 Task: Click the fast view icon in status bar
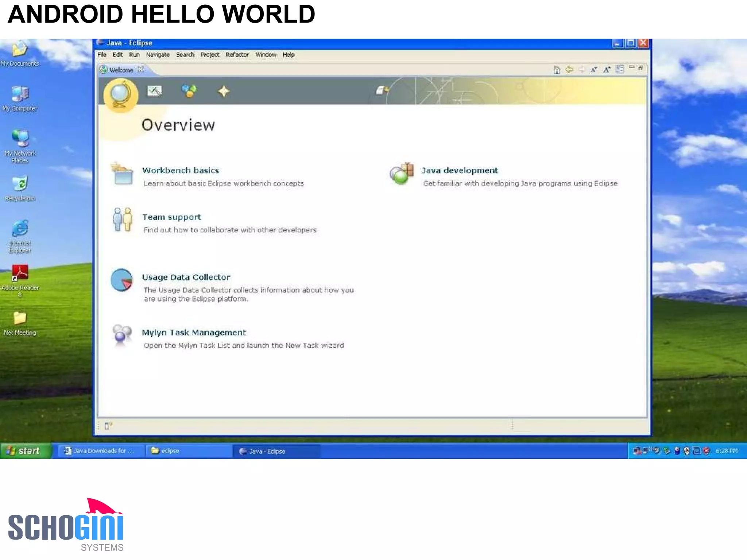[x=108, y=425]
